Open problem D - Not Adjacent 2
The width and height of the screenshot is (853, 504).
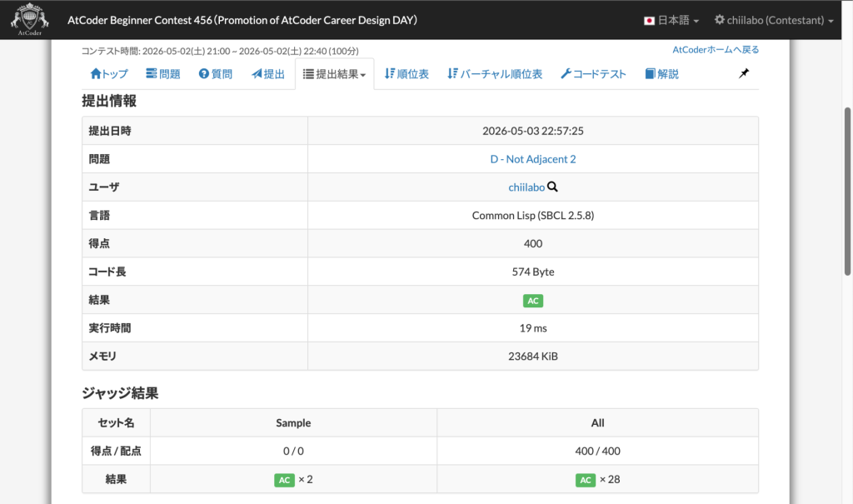[532, 159]
